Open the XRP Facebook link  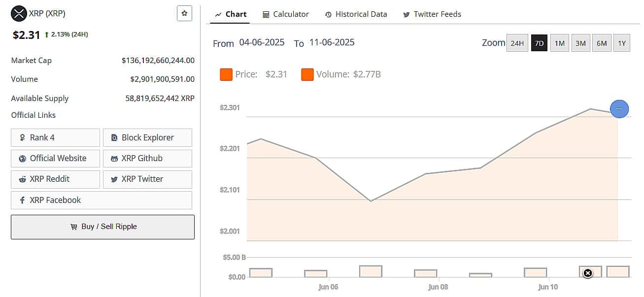pos(102,200)
